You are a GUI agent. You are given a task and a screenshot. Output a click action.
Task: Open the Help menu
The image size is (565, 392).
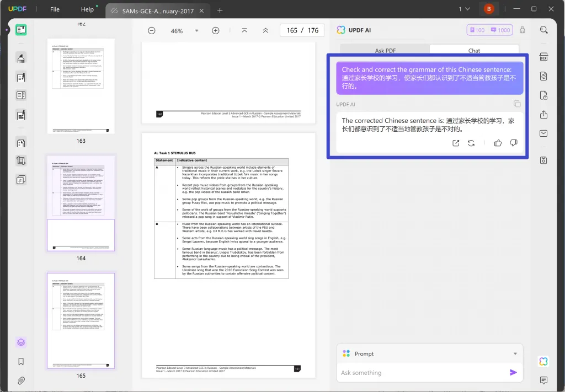[x=87, y=9]
